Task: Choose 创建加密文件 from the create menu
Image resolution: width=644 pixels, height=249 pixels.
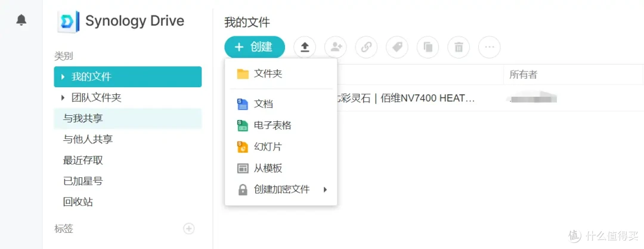Action: (x=281, y=190)
